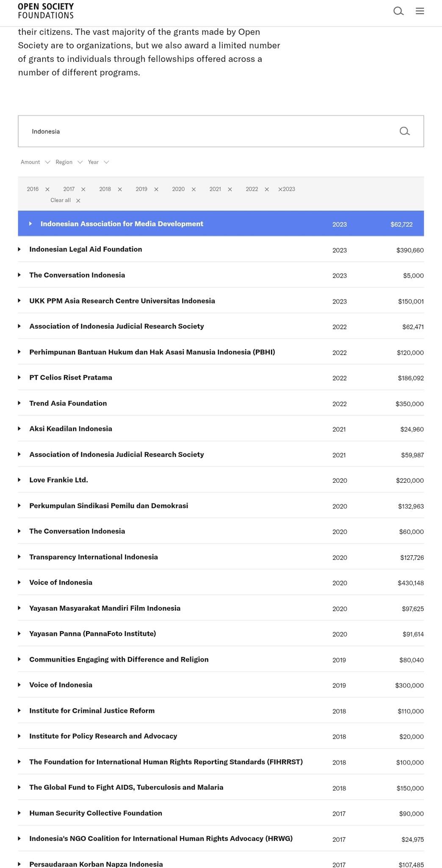Click the $430,148 grant amount
442x868 pixels.
coord(411,583)
